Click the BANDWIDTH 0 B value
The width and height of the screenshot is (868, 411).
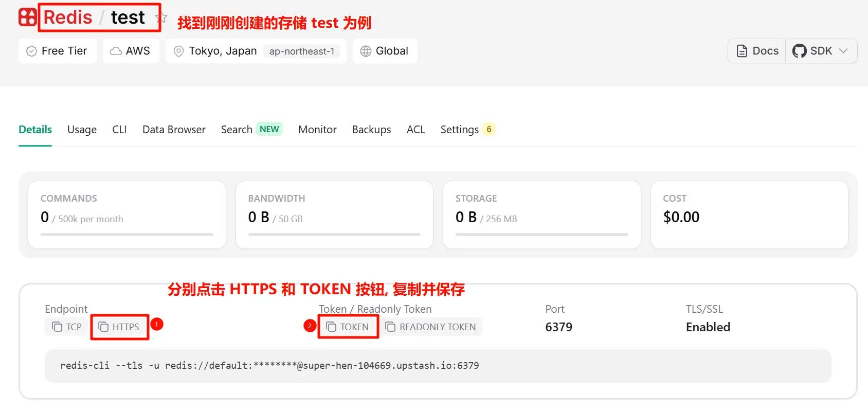259,217
